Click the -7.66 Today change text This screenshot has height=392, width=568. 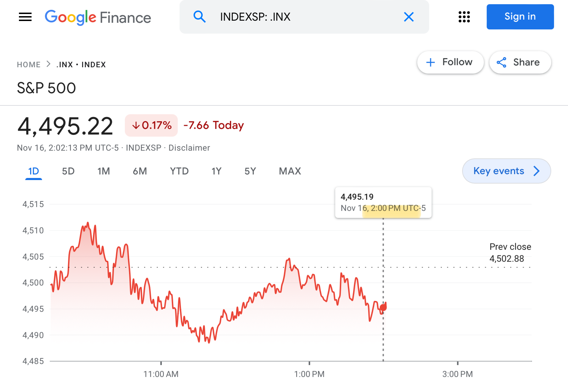click(x=214, y=125)
